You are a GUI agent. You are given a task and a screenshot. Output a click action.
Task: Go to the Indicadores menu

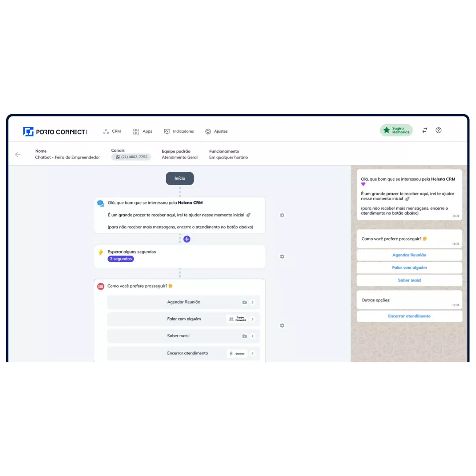click(178, 131)
